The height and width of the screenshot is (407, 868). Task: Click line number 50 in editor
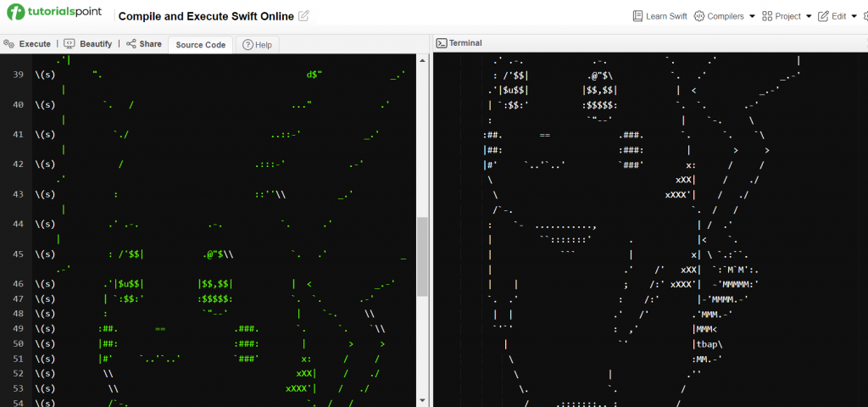point(17,344)
